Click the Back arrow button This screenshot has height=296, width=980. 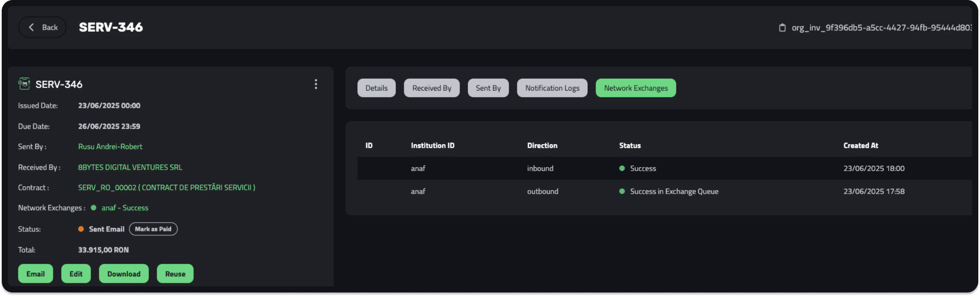tap(43, 27)
